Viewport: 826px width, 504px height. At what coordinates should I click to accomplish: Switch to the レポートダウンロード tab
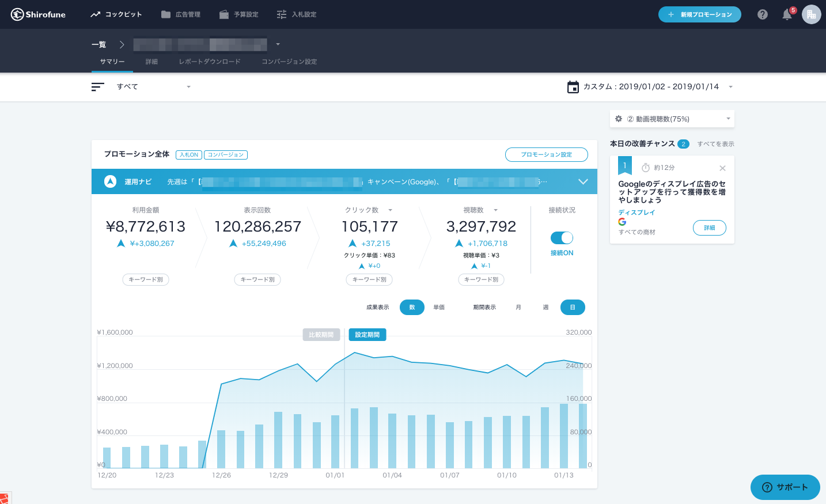pyautogui.click(x=210, y=62)
